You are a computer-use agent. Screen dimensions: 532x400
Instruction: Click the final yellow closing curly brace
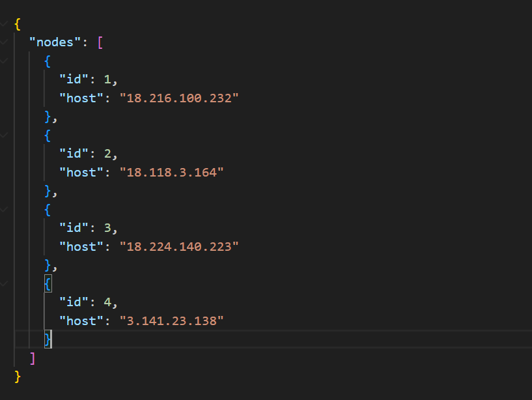click(x=18, y=377)
